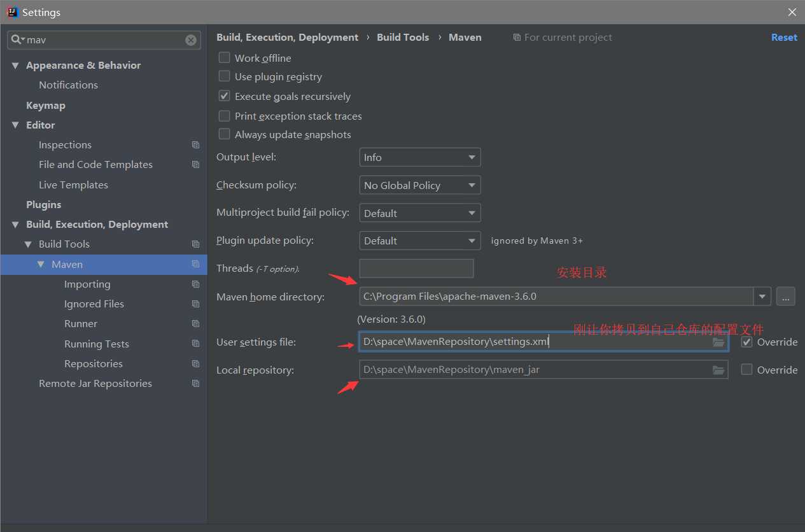The image size is (805, 532).
Task: Click the project-level icon beside the Maven row
Action: pyautogui.click(x=195, y=264)
